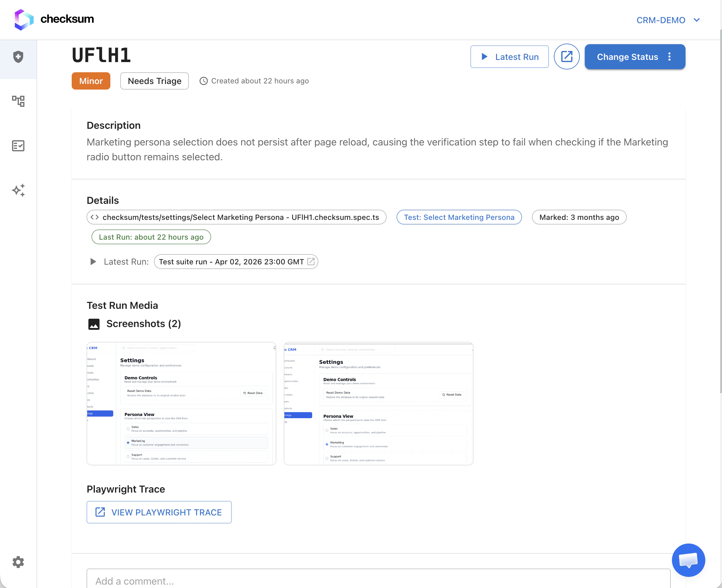Click the play triangle next to Latest Run in Details
This screenshot has width=722, height=588.
point(92,262)
